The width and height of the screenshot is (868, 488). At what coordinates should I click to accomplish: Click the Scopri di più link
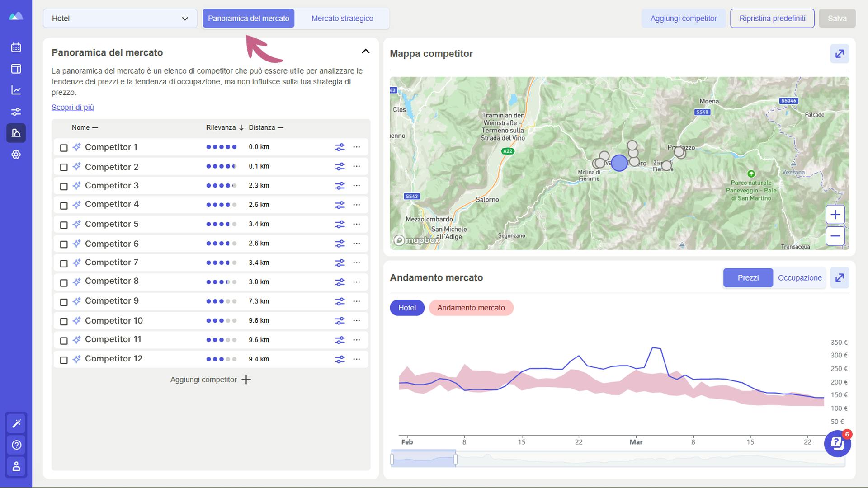click(x=72, y=107)
